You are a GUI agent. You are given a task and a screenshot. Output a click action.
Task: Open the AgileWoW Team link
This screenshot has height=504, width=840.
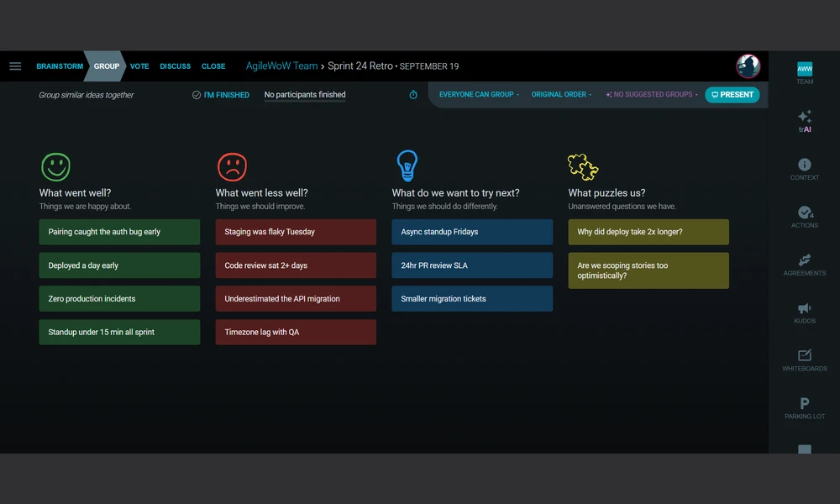[281, 66]
